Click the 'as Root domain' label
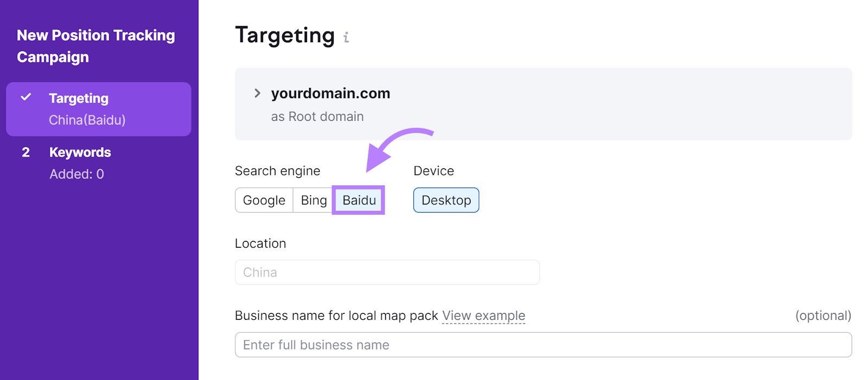868x380 pixels. pos(317,117)
